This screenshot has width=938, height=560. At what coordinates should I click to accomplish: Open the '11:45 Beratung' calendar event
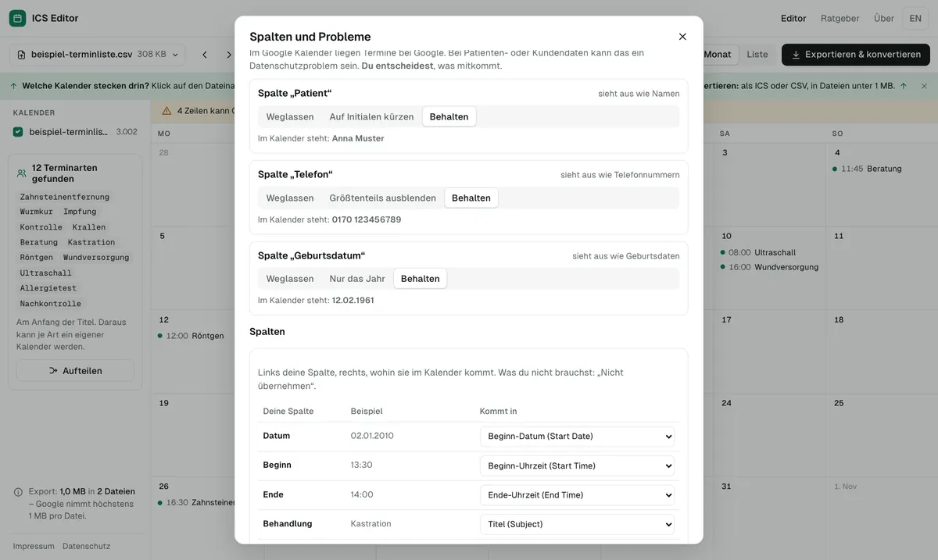tap(868, 169)
